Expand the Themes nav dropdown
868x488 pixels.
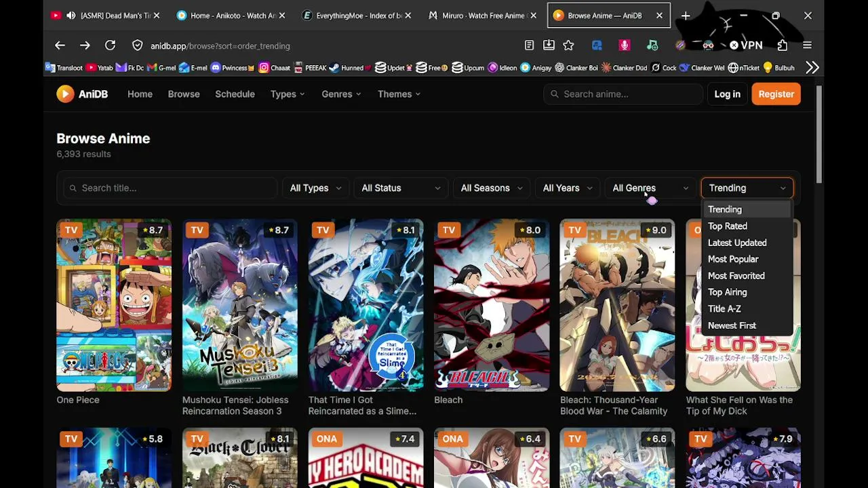399,94
